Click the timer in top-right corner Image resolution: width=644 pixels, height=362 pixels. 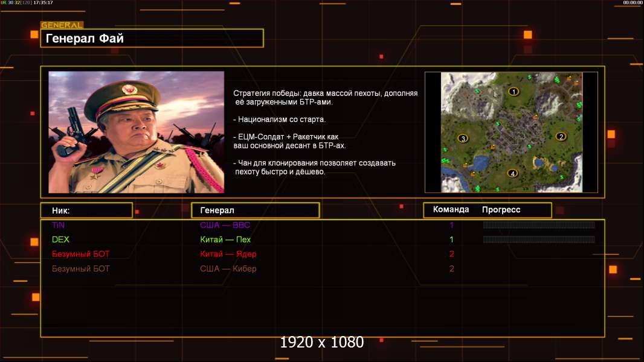633,2
